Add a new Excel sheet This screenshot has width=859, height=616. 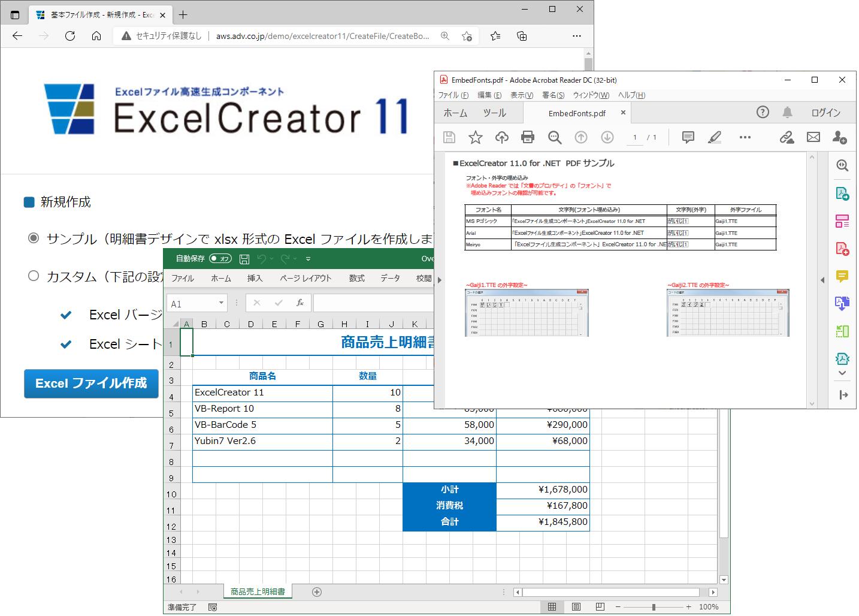317,592
